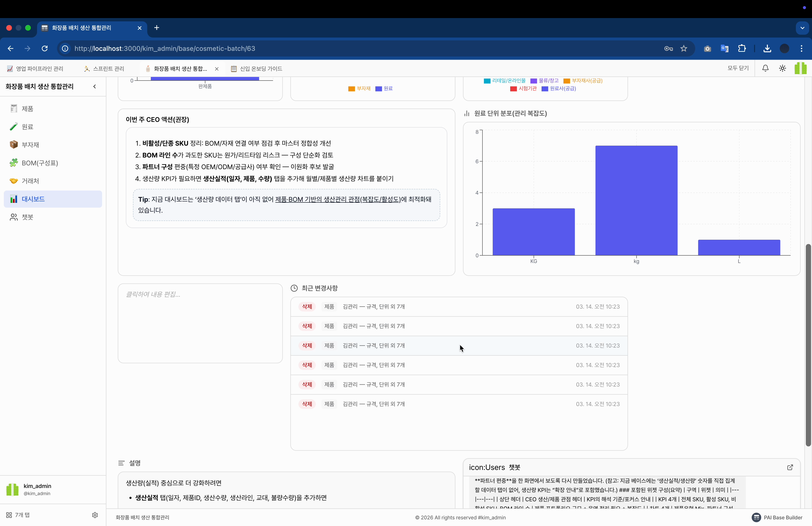Screen dimensions: 812x526
Task: Open 7개 탭 list at sidebar bottom
Action: pyautogui.click(x=18, y=515)
